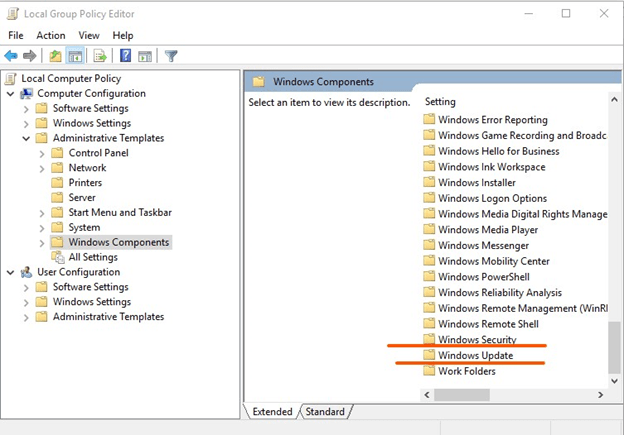Click the All Settings icon in tree
Screen dimensions: 624x435
pos(58,257)
